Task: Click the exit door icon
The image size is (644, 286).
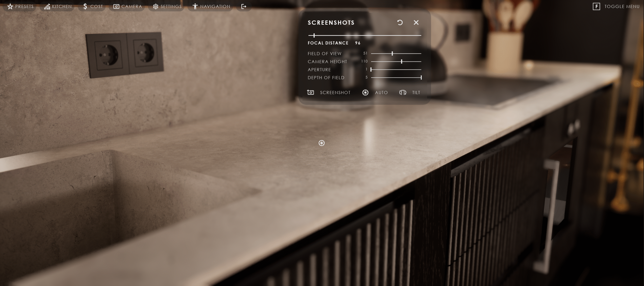Action: coord(244,6)
